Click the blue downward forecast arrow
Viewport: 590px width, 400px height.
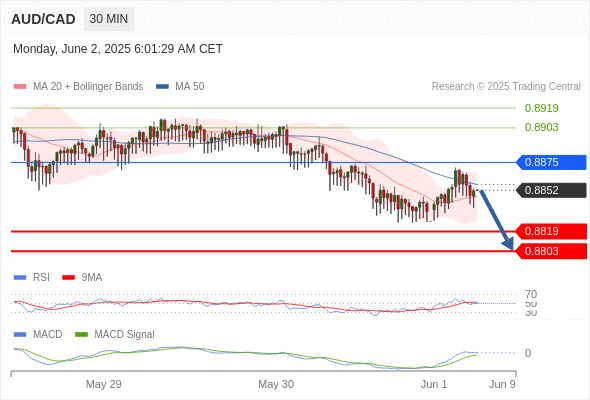coord(497,220)
